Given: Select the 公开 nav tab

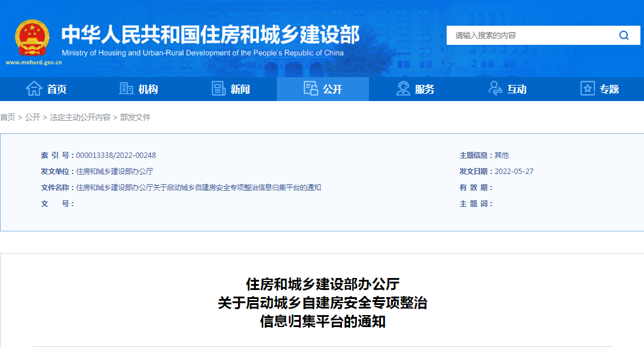Looking at the screenshot, I should pos(323,88).
